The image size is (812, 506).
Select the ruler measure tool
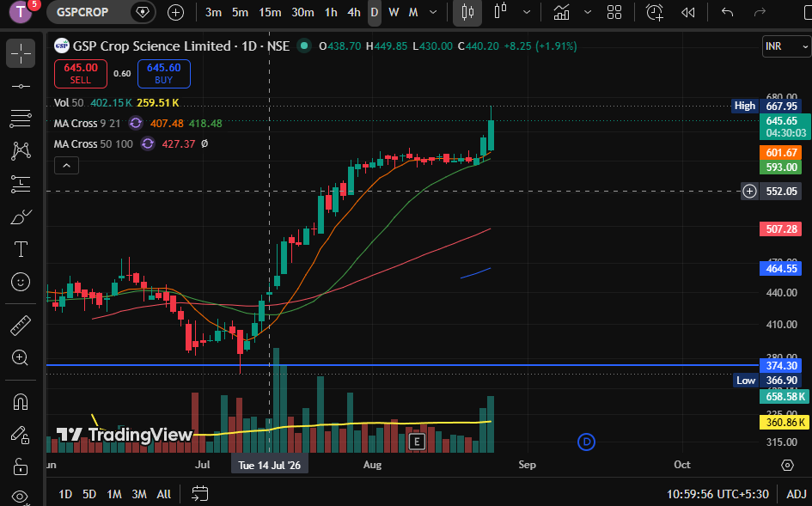[21, 326]
